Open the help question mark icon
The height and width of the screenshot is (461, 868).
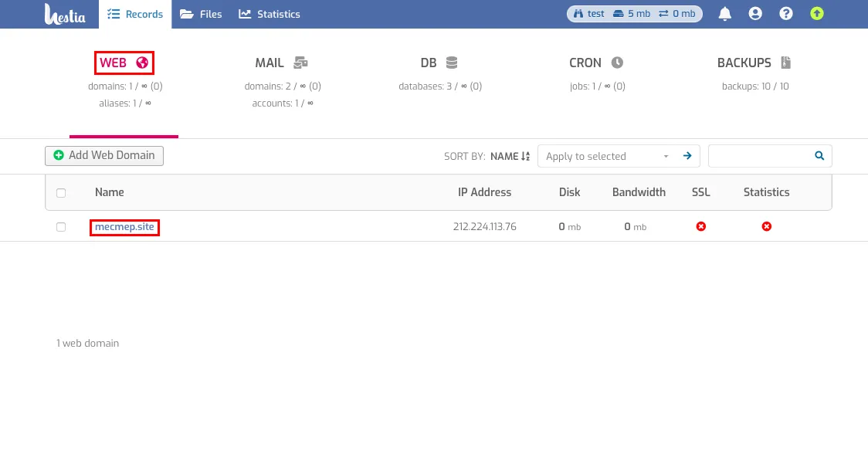tap(786, 14)
